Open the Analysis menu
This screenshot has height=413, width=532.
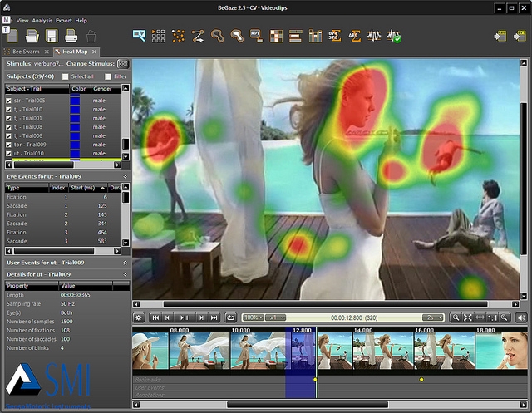pos(42,20)
